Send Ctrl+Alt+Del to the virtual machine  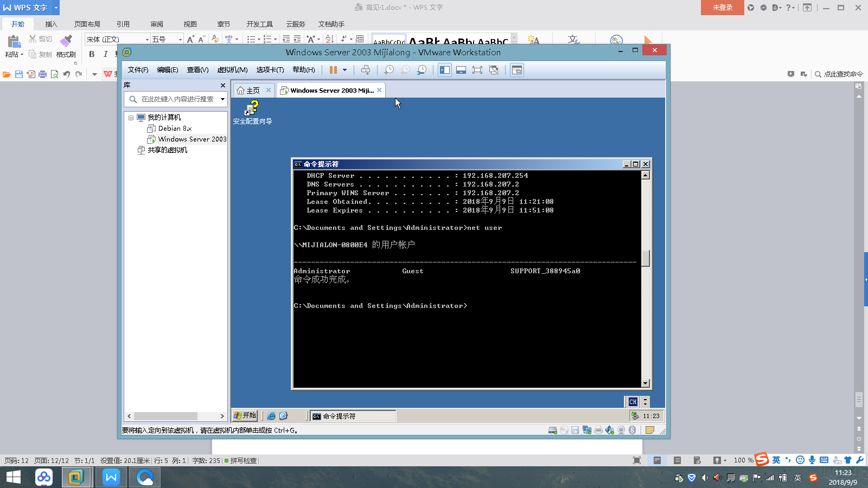click(x=366, y=70)
